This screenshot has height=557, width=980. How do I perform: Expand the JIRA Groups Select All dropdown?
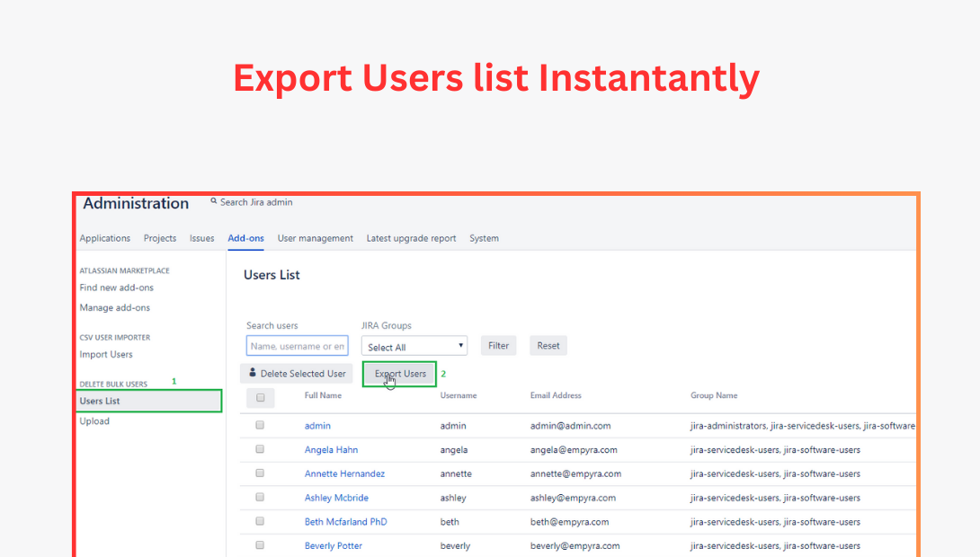click(414, 346)
